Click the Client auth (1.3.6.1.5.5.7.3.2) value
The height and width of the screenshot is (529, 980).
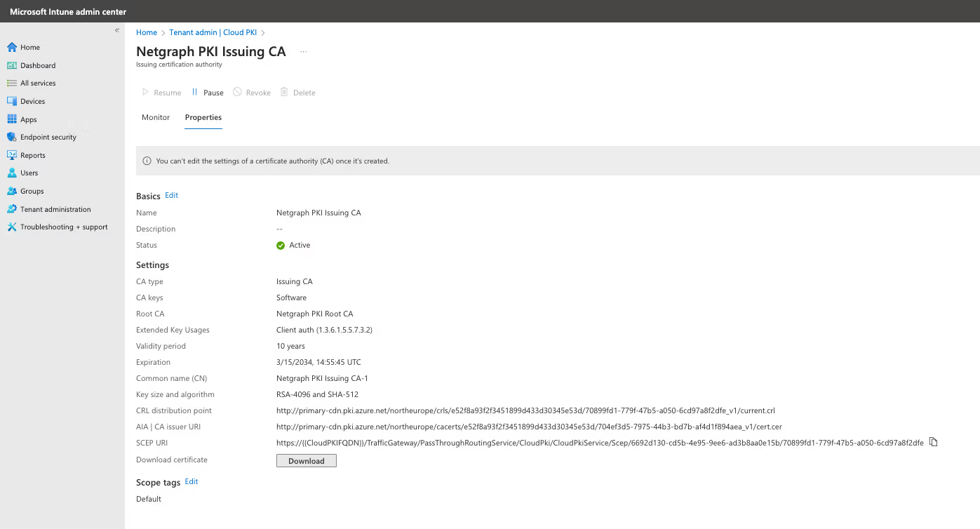coord(324,330)
